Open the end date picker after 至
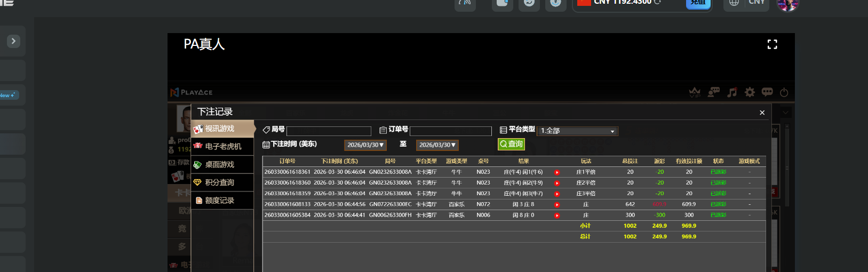 (437, 145)
